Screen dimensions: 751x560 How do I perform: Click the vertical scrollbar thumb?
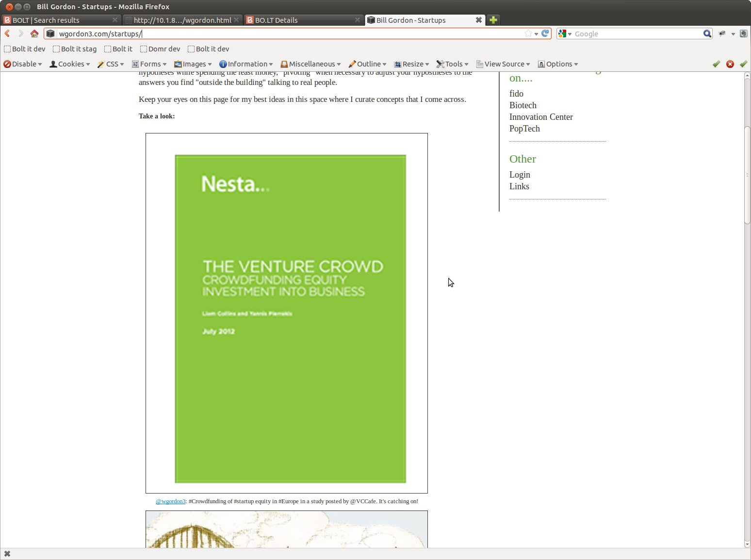[x=747, y=175]
